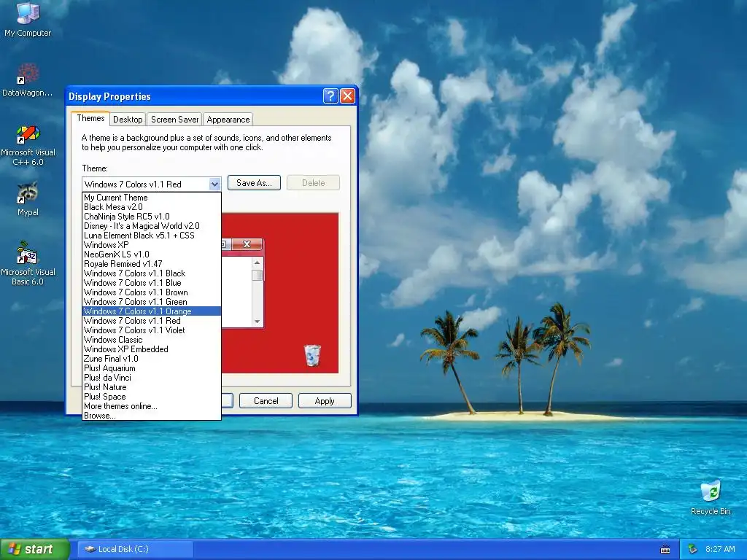Select Windows XP Embedded theme
This screenshot has width=747, height=560.
point(152,349)
